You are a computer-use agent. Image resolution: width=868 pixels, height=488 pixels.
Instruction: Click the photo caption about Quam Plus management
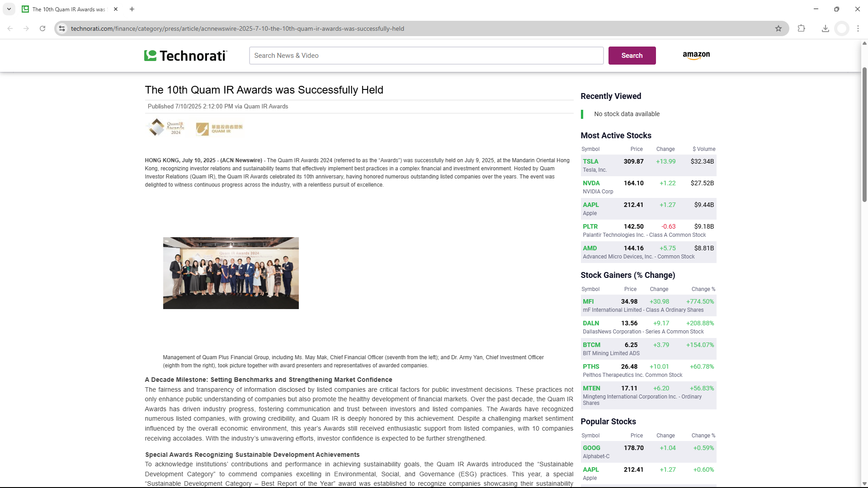pos(353,361)
